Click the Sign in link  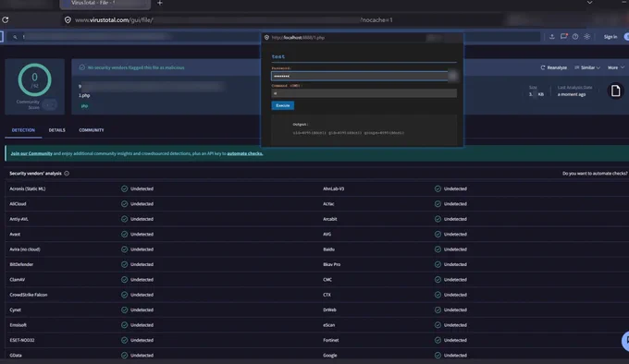coord(610,37)
